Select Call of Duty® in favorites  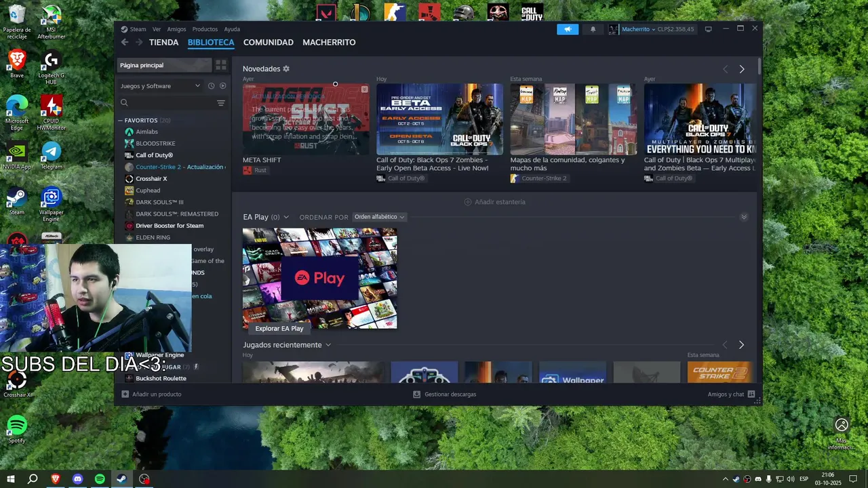(154, 155)
